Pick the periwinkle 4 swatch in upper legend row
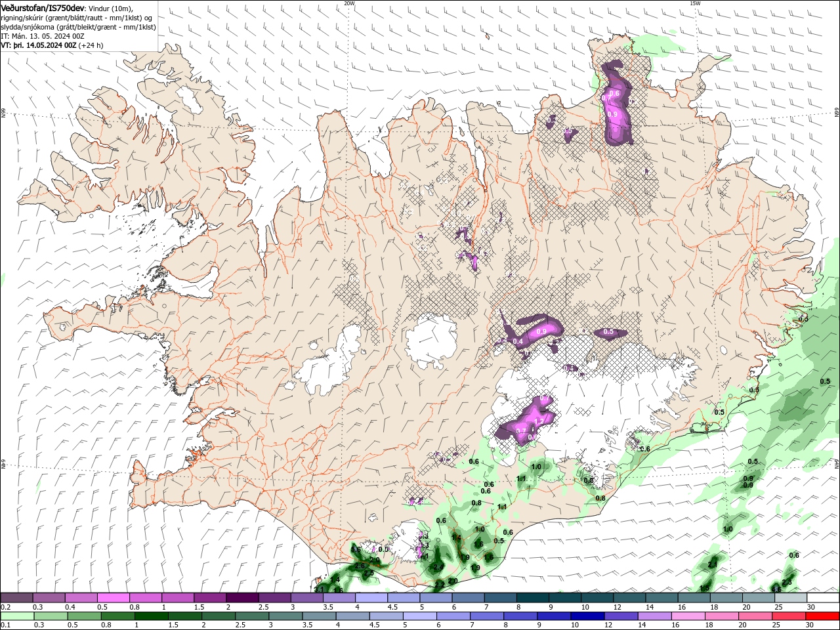 [x=370, y=597]
